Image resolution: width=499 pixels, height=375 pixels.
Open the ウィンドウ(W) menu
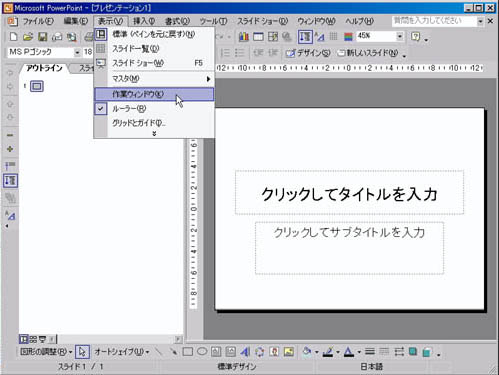coord(316,21)
